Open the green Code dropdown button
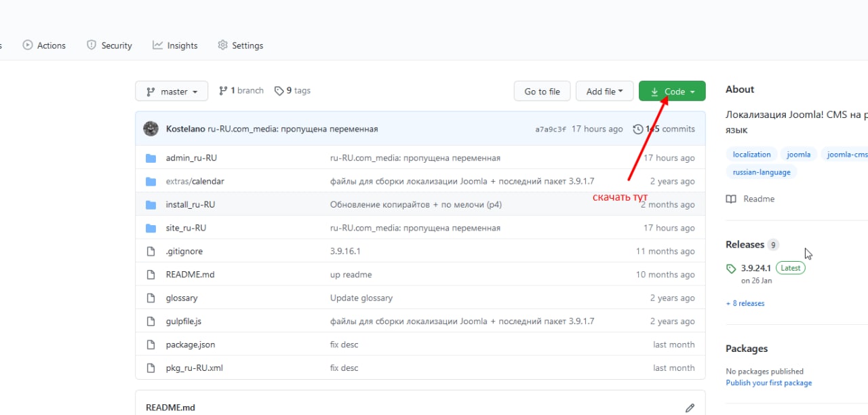Viewport: 868px width, 415px height. click(x=672, y=92)
